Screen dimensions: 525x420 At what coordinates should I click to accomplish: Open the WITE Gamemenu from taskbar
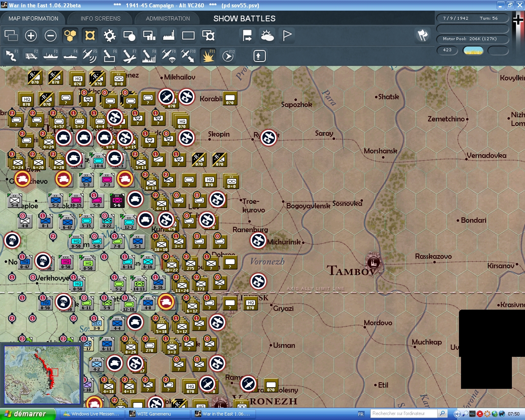(157, 414)
